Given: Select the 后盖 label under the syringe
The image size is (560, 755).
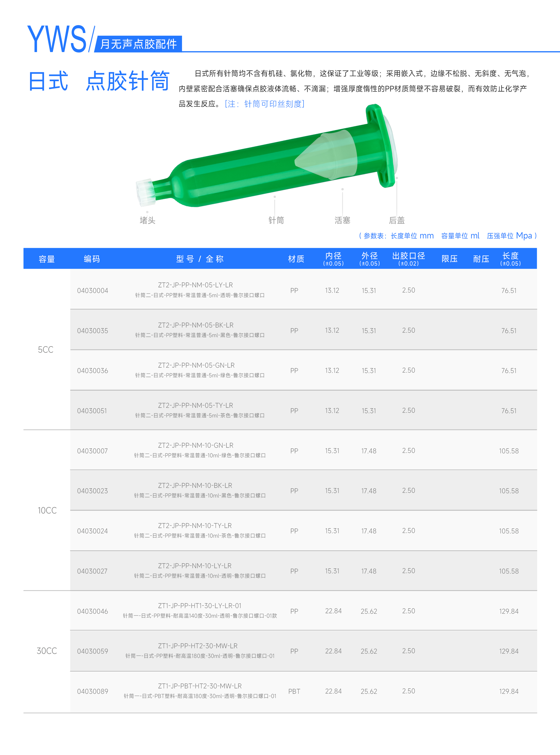Looking at the screenshot, I should pyautogui.click(x=397, y=220).
